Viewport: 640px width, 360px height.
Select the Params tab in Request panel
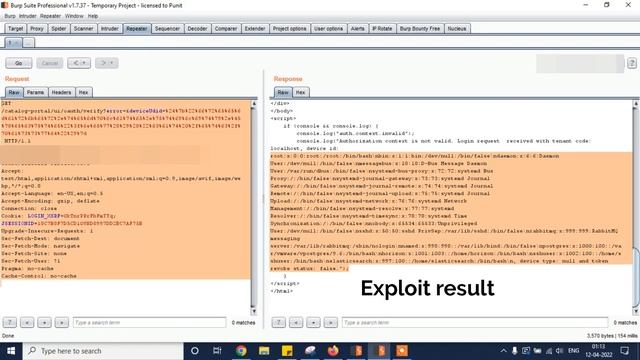(x=36, y=92)
